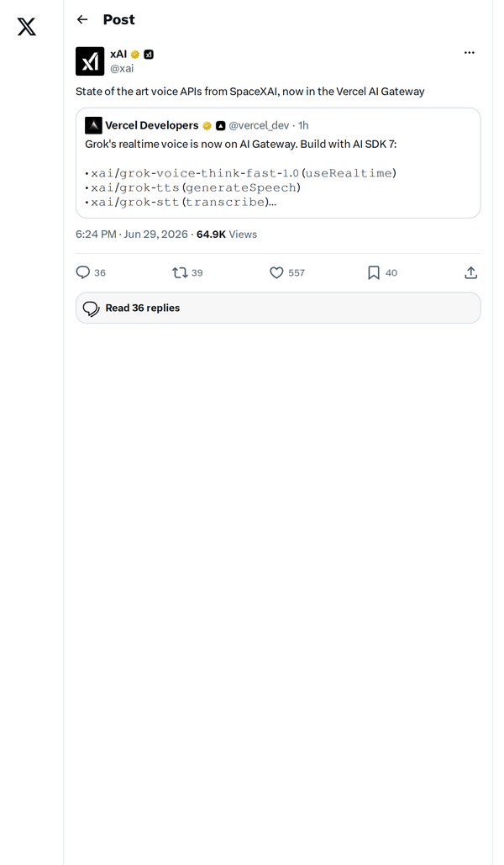Like the post with heart icon
504x865 pixels.
coord(276,272)
